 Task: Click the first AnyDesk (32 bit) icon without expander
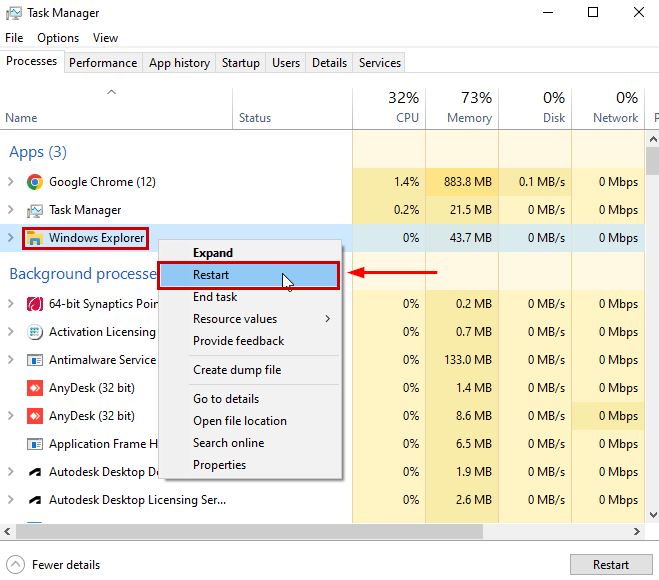[x=34, y=388]
